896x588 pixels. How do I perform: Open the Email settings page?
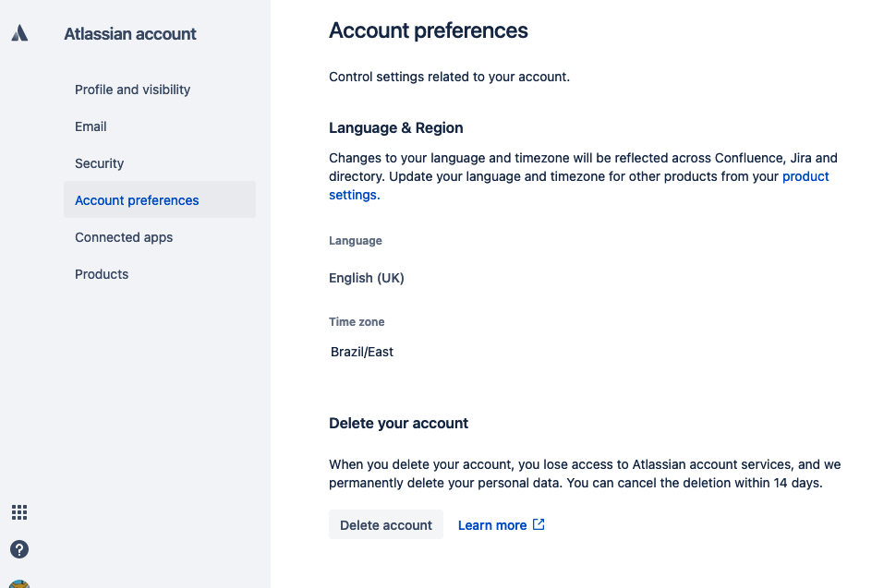click(91, 126)
